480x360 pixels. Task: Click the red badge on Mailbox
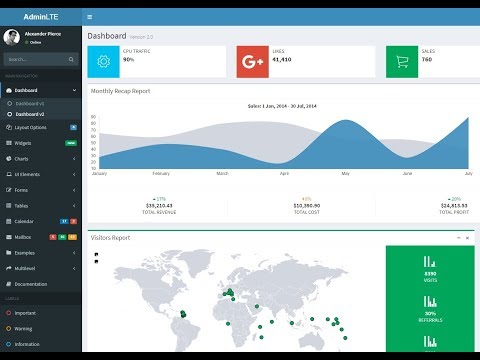click(x=53, y=237)
